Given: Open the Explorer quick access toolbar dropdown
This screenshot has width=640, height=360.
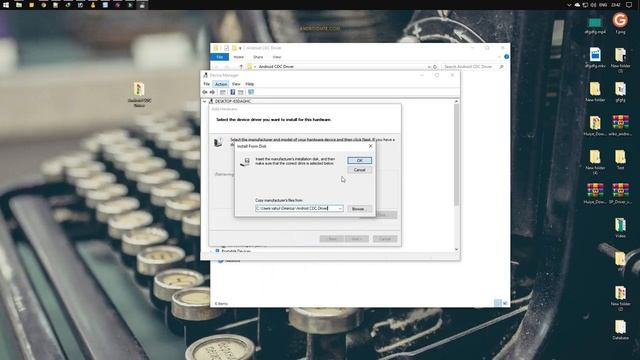Looking at the screenshot, I should click(240, 48).
